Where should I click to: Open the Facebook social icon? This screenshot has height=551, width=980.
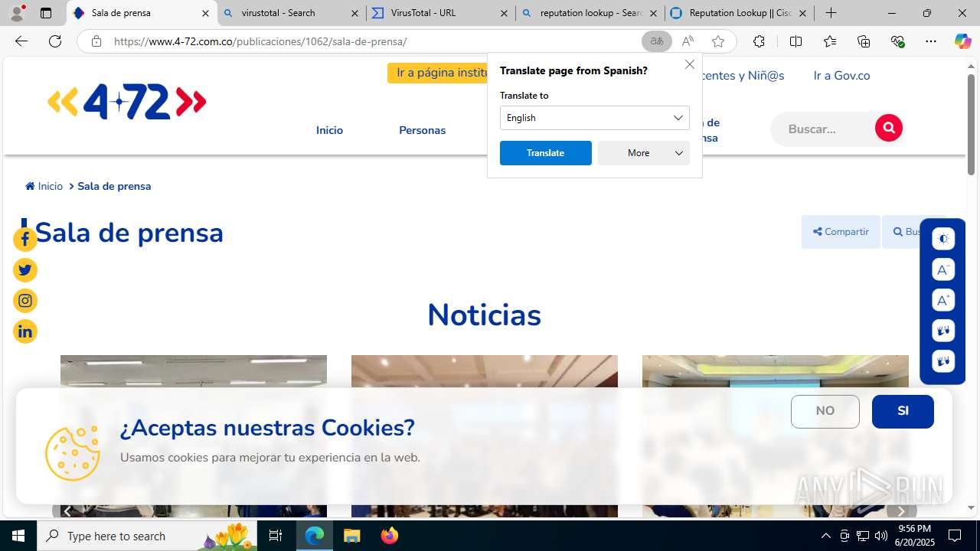[25, 240]
